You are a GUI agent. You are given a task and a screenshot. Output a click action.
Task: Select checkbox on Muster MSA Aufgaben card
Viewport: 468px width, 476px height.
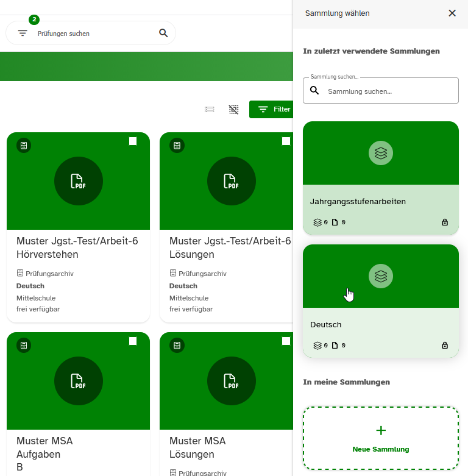pos(133,341)
